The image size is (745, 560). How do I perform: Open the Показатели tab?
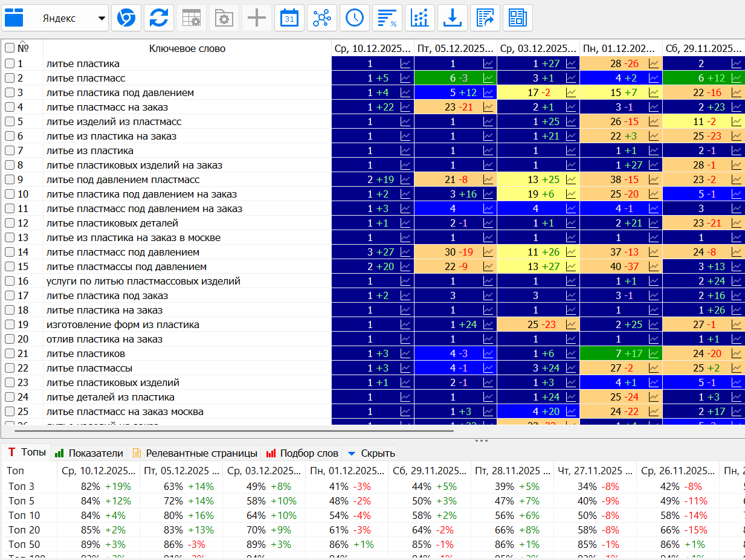point(89,453)
